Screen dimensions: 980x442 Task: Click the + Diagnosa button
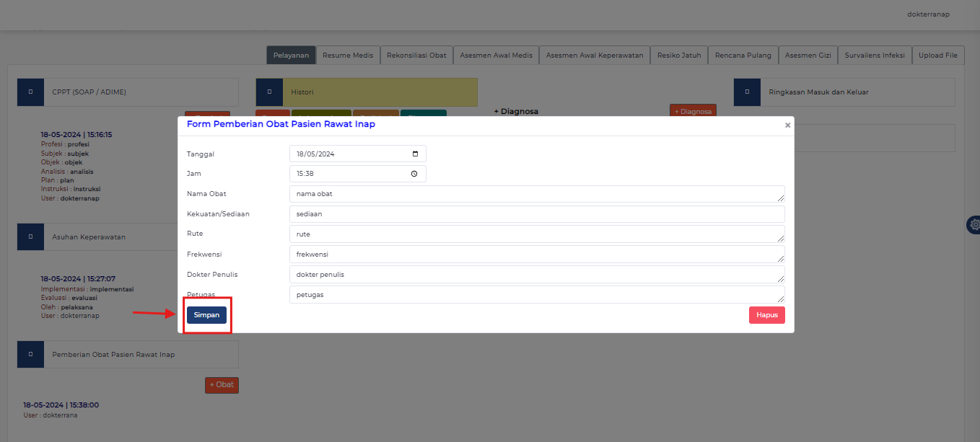692,111
